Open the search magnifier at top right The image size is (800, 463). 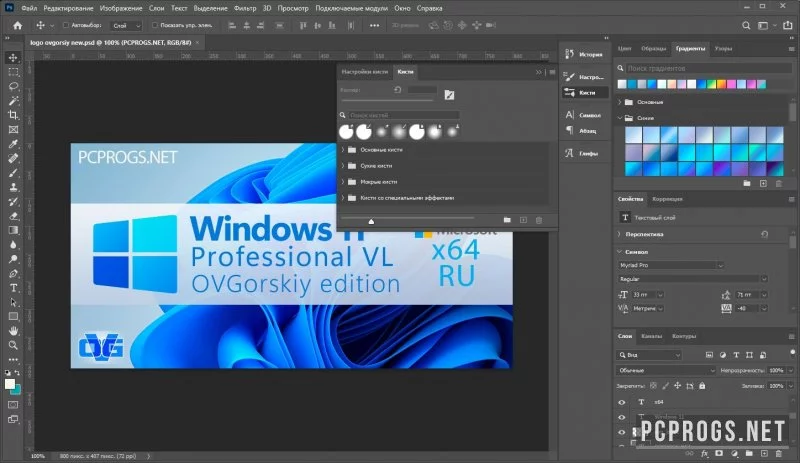click(746, 25)
